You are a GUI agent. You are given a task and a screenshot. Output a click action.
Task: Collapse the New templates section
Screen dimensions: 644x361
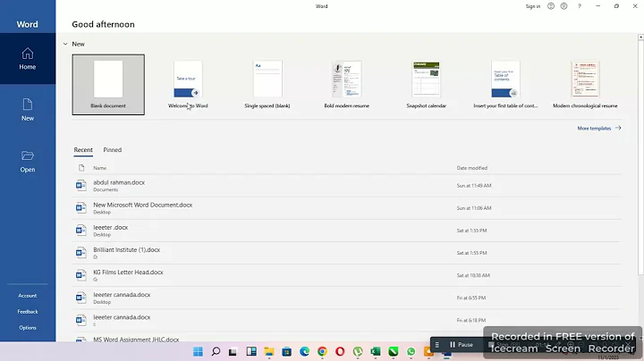pos(65,44)
